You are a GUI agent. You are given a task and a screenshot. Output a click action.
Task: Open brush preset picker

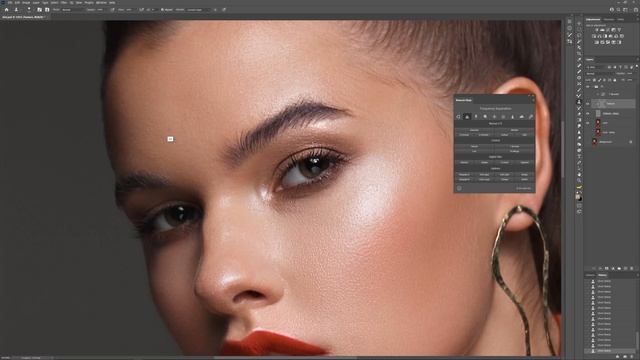pyautogui.click(x=29, y=9)
